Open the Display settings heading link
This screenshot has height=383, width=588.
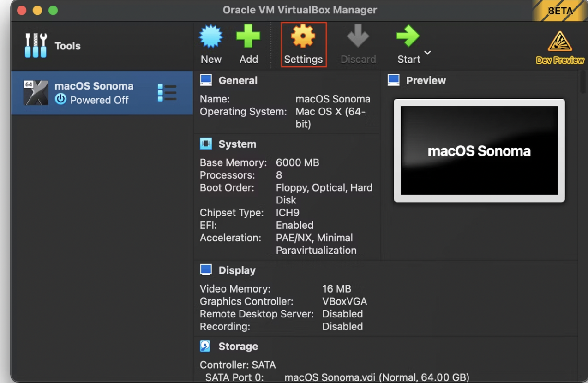click(x=237, y=270)
